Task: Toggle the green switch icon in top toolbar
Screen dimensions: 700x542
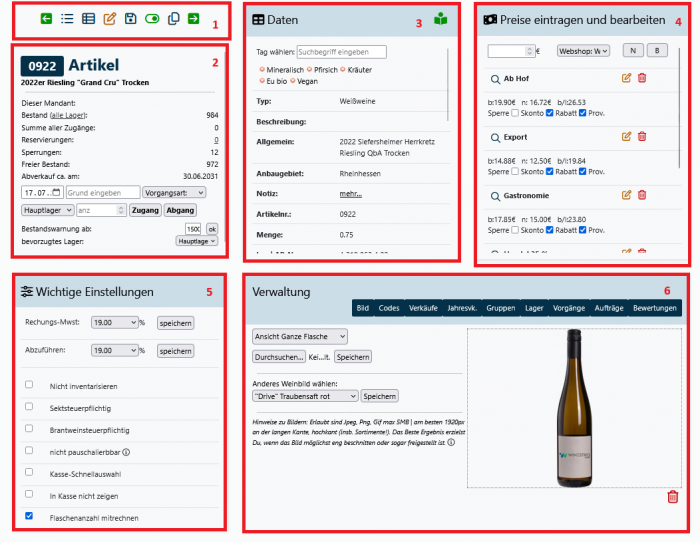Action: [x=152, y=19]
